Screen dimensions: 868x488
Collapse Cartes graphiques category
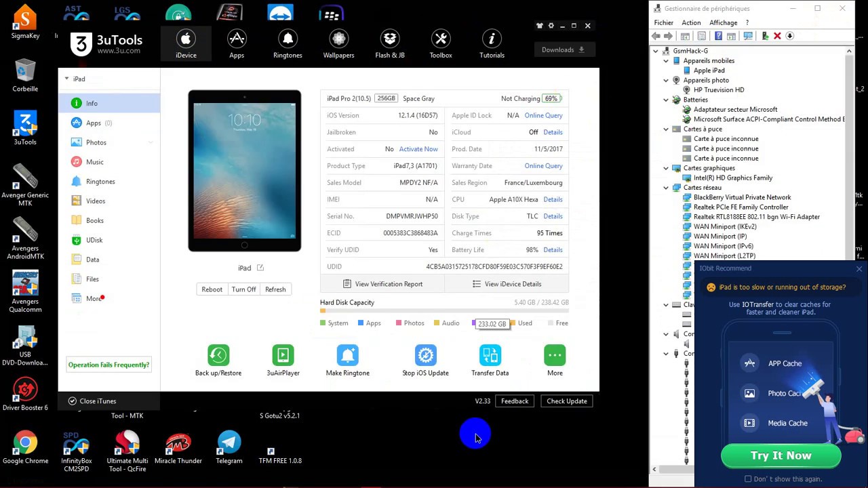[x=666, y=168]
